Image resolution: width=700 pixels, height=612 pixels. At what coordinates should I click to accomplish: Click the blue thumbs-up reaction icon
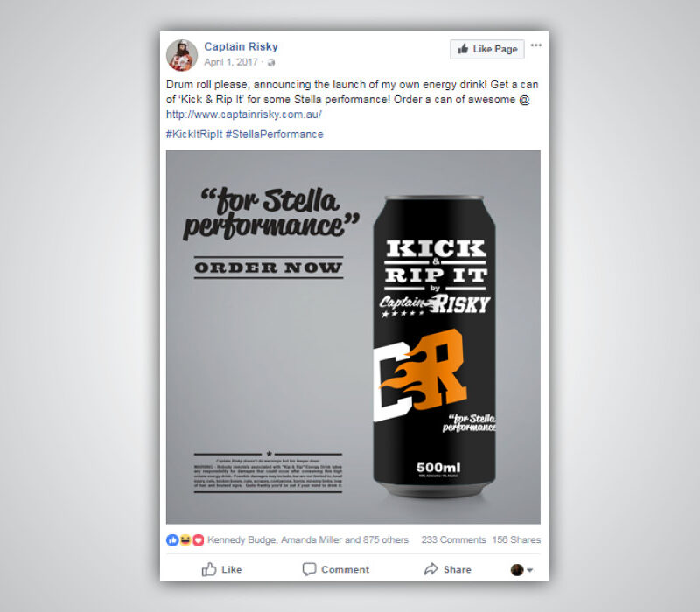point(172,540)
